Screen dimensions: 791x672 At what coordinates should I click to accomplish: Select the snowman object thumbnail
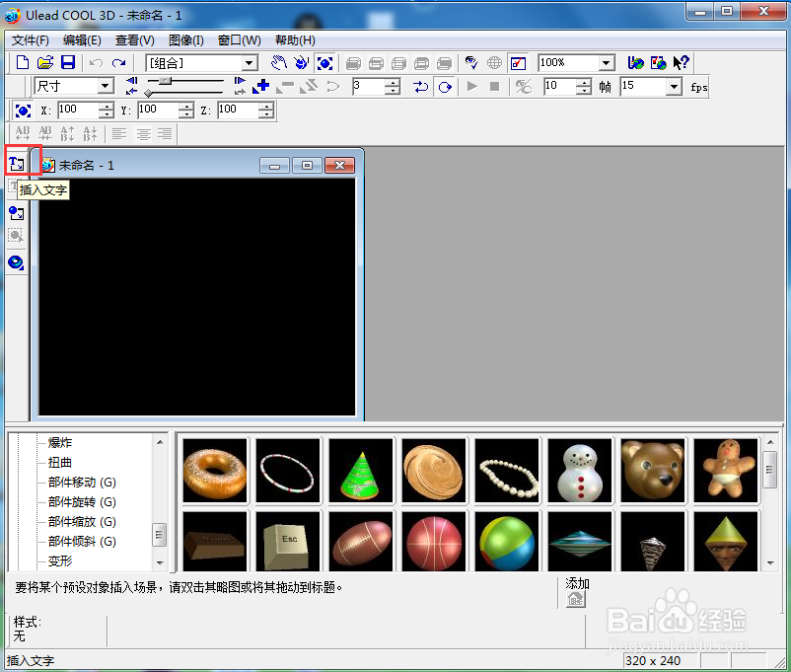580,471
